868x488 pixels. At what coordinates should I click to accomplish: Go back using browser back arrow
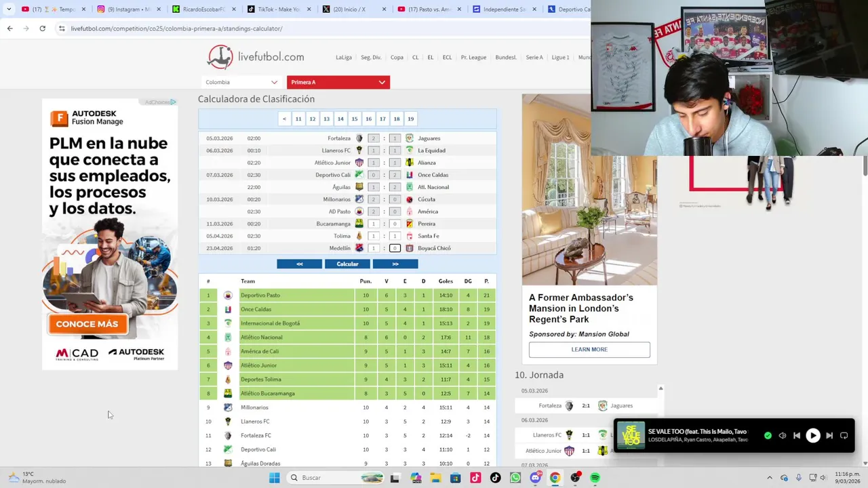tap(9, 28)
